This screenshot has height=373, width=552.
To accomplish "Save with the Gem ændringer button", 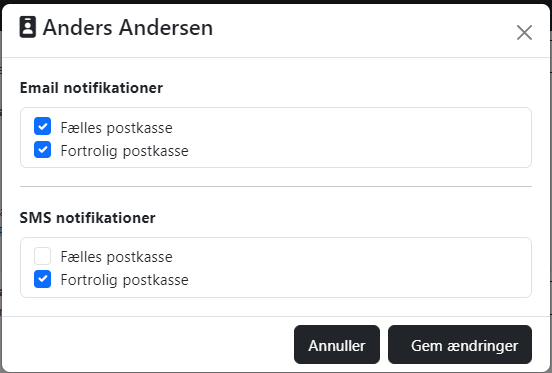I will pyautogui.click(x=460, y=345).
